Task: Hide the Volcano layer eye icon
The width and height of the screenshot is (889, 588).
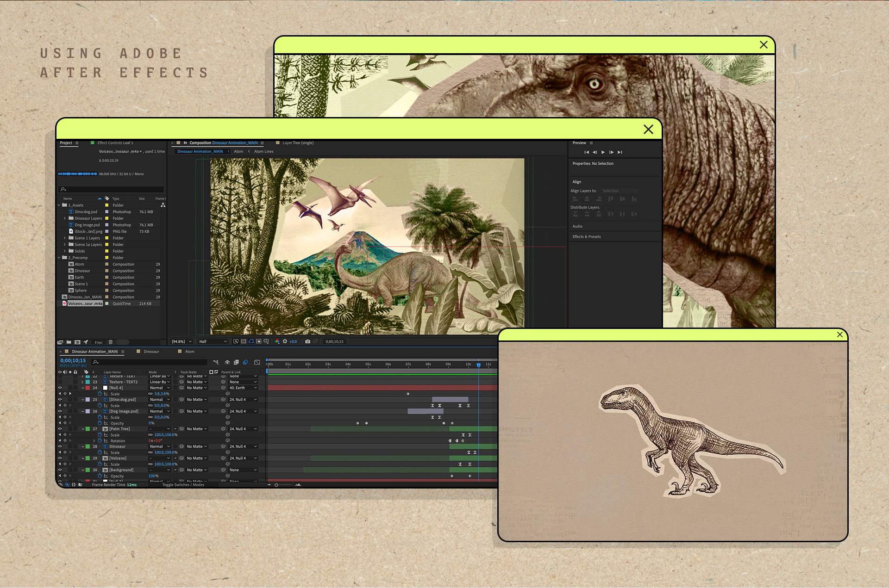Action: point(60,458)
